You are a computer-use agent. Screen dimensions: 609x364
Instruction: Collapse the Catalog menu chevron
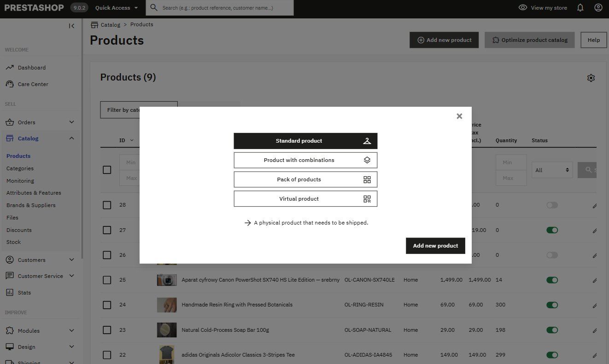coord(71,138)
